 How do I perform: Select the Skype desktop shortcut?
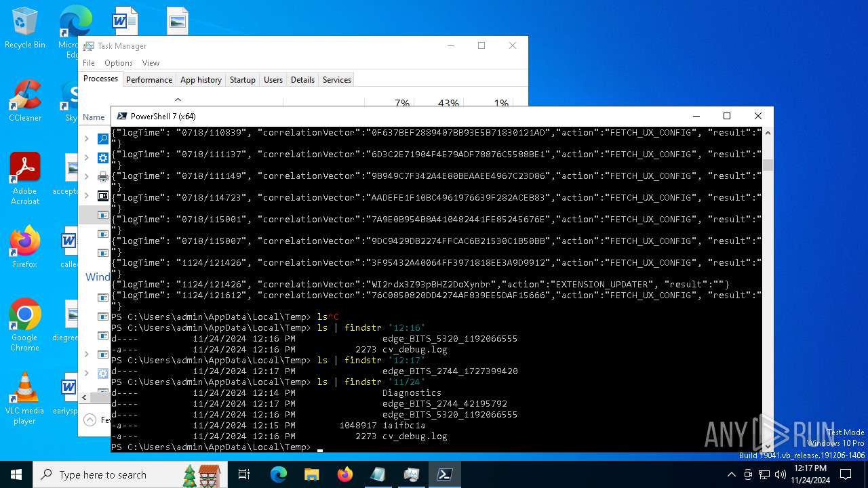[70, 100]
